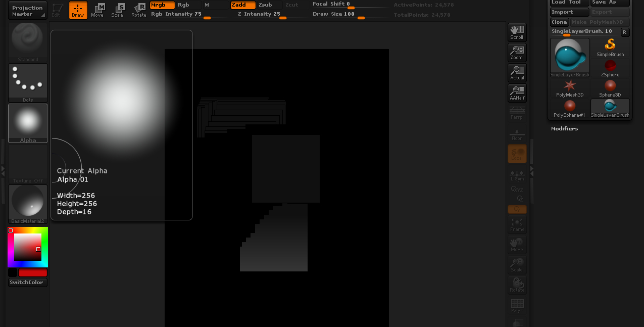The image size is (644, 327).
Task: Click the Scale icon in the right shelf
Action: coord(517,265)
